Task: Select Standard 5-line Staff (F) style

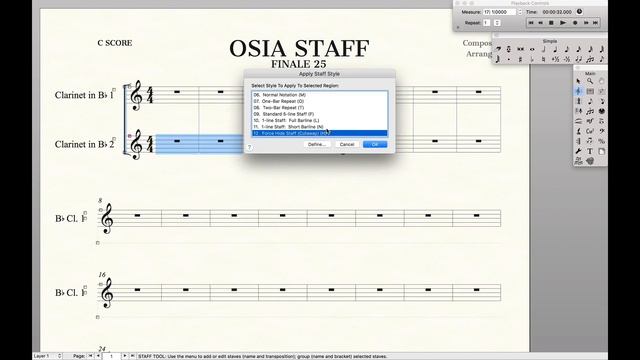Action: coord(320,114)
